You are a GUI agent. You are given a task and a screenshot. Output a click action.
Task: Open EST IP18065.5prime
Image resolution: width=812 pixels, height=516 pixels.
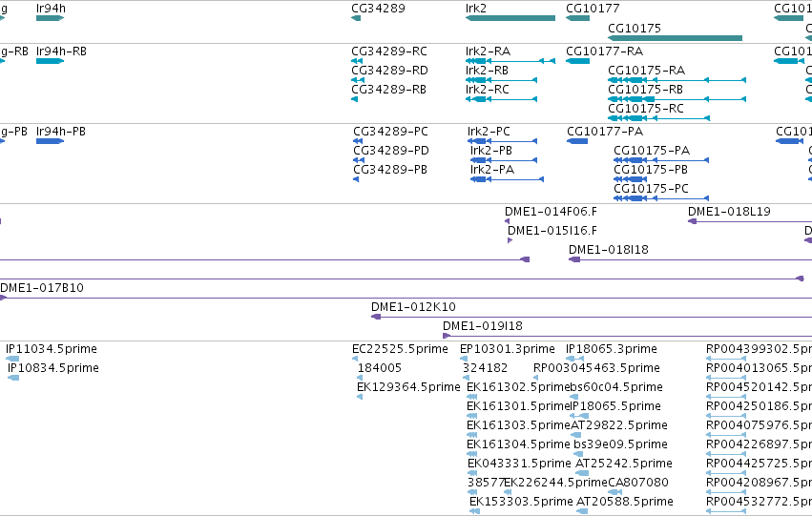click(x=615, y=407)
